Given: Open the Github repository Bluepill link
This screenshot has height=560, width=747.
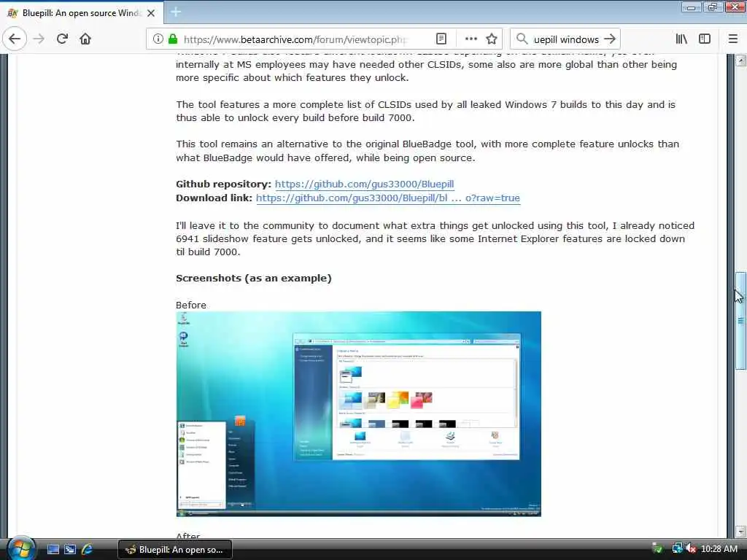Looking at the screenshot, I should pos(365,184).
